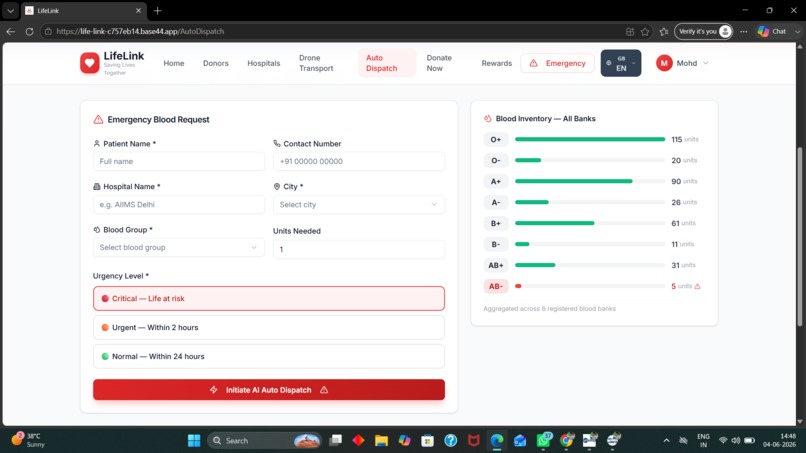
Task: Open WhatsApp from the taskbar
Action: pyautogui.click(x=543, y=441)
